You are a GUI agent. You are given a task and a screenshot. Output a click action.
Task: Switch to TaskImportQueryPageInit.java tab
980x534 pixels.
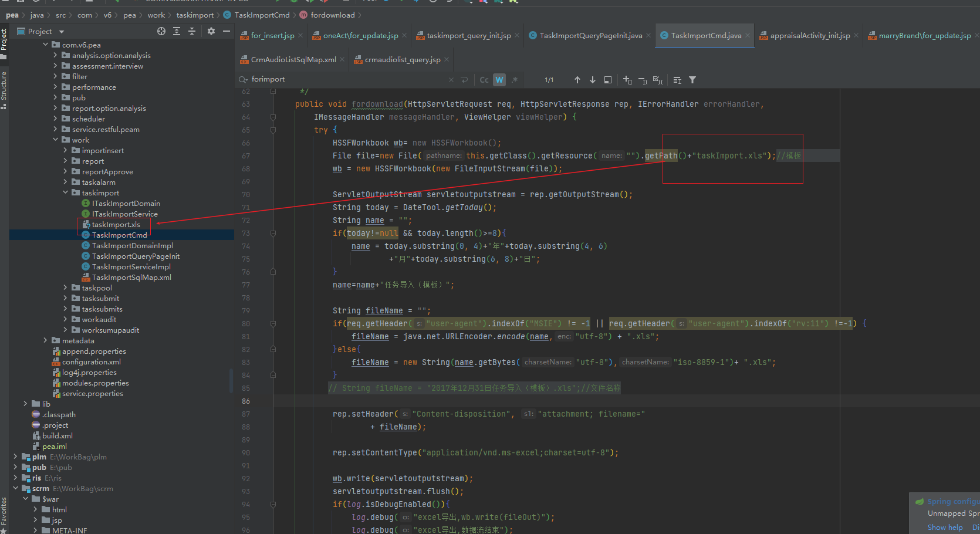pyautogui.click(x=590, y=36)
